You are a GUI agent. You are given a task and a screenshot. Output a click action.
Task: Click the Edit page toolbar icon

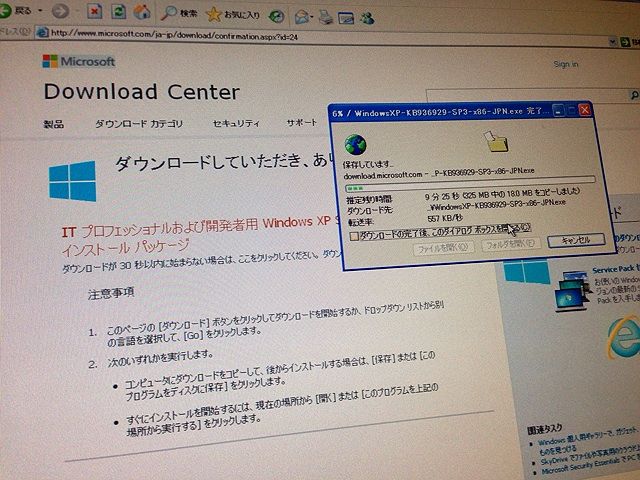346,18
